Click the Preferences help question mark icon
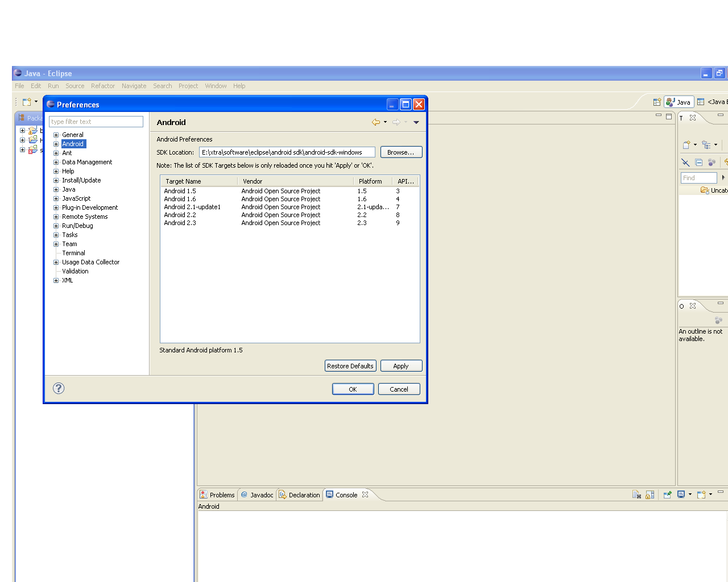Image resolution: width=728 pixels, height=582 pixels. (x=59, y=388)
